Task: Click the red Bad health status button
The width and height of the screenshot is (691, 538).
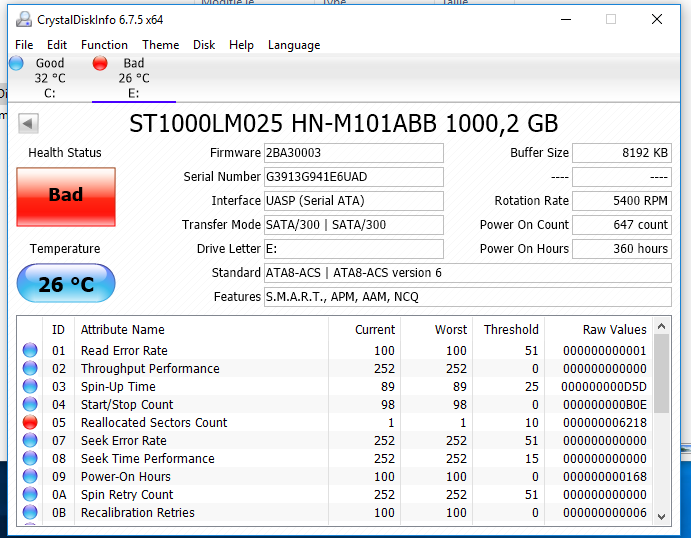Action: [x=66, y=197]
